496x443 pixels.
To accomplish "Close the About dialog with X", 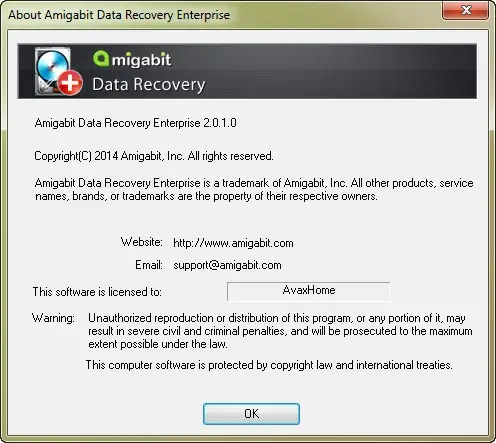I will [x=466, y=10].
